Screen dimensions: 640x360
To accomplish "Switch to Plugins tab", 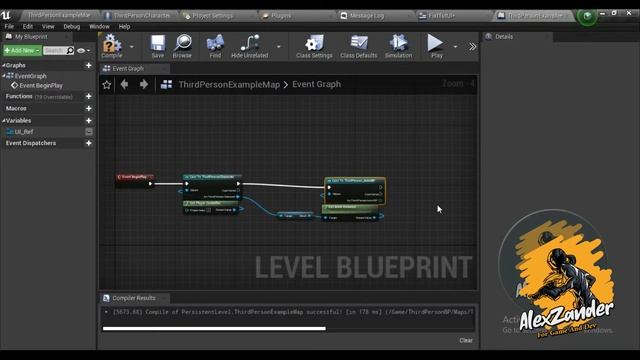I will pos(281,16).
